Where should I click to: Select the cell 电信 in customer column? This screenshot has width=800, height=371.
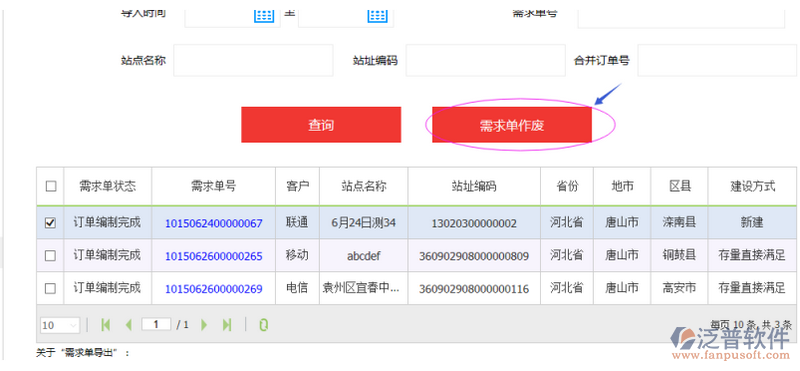click(297, 288)
